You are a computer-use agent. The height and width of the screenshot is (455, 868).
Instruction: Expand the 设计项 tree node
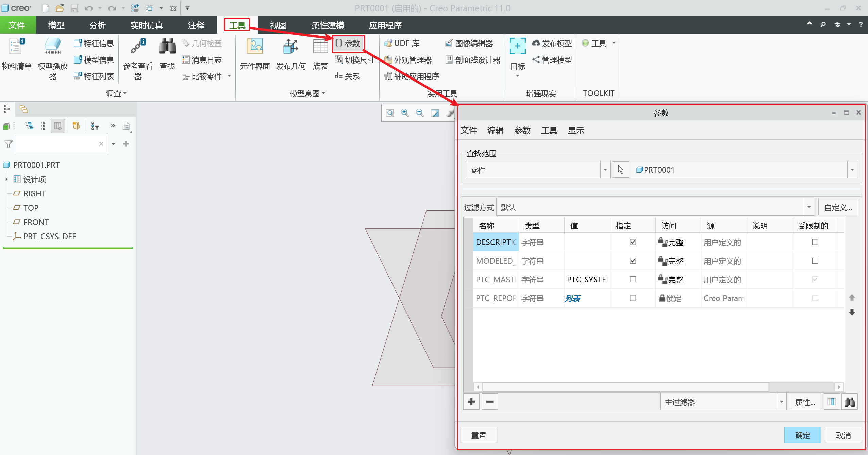click(x=6, y=179)
